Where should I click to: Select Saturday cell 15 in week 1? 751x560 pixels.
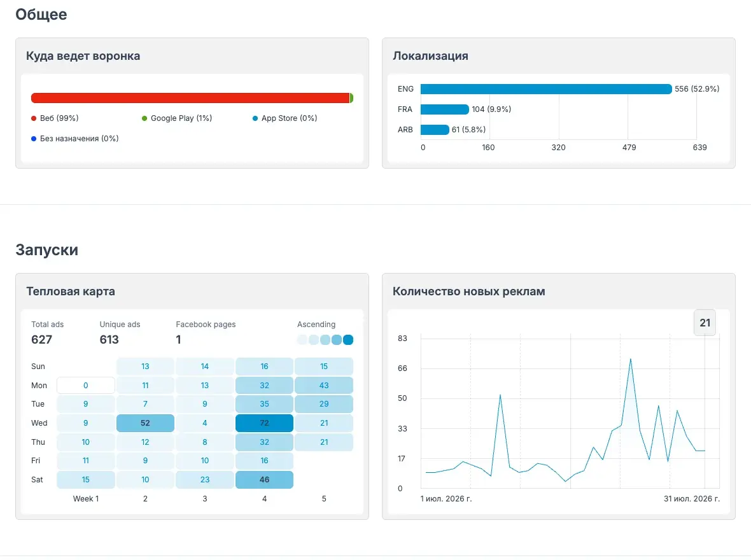click(86, 480)
